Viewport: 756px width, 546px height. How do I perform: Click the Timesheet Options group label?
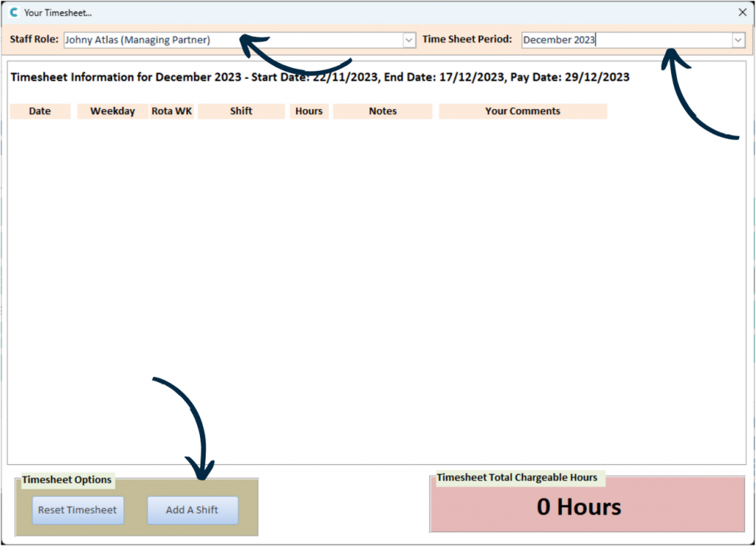pos(66,480)
